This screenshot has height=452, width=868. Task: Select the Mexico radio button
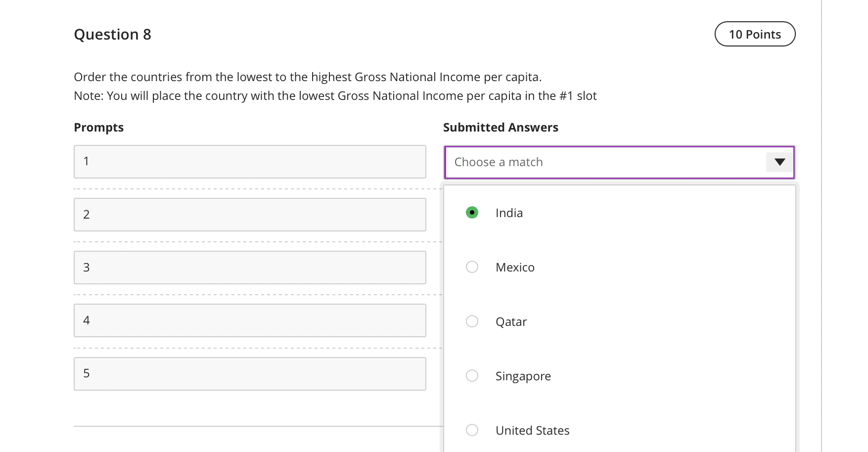pyautogui.click(x=472, y=267)
